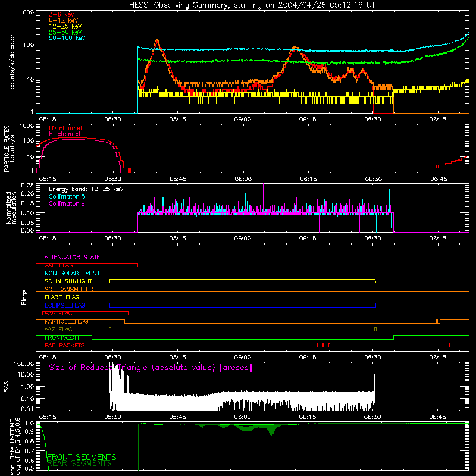Click the PARTICLE_FLAG label
476x476 pixels.
[x=67, y=321]
